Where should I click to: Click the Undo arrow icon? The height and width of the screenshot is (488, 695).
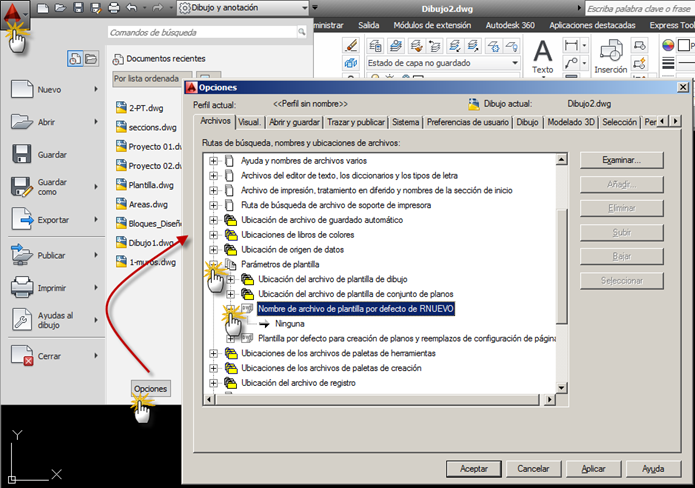132,8
